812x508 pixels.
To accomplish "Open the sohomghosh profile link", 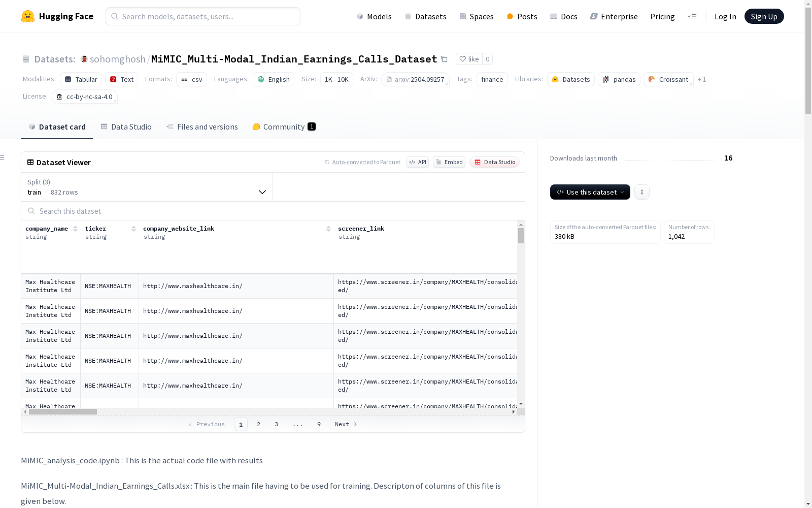I will 118,59.
